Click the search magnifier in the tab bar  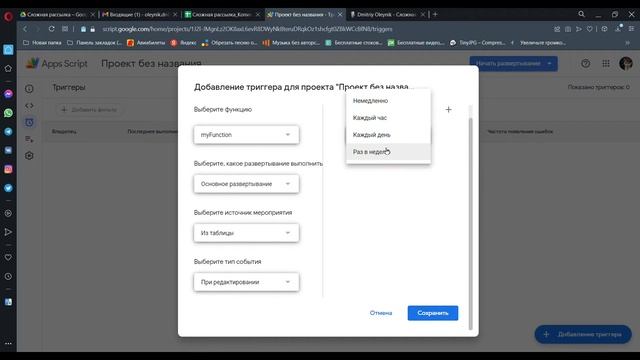click(x=581, y=14)
